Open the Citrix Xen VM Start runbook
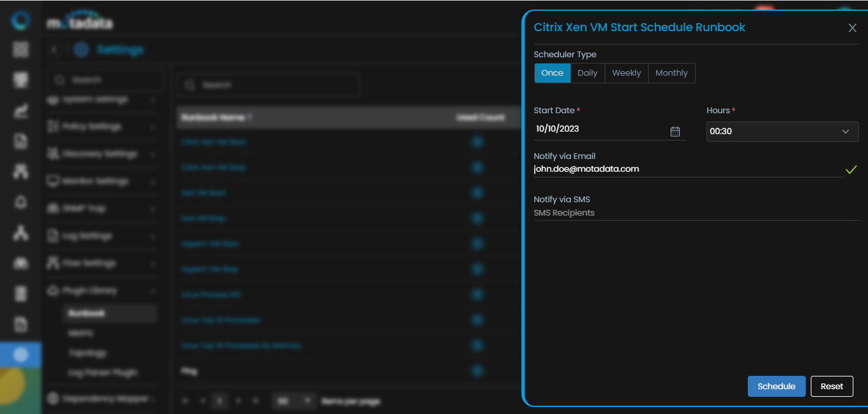868x414 pixels. [x=214, y=142]
